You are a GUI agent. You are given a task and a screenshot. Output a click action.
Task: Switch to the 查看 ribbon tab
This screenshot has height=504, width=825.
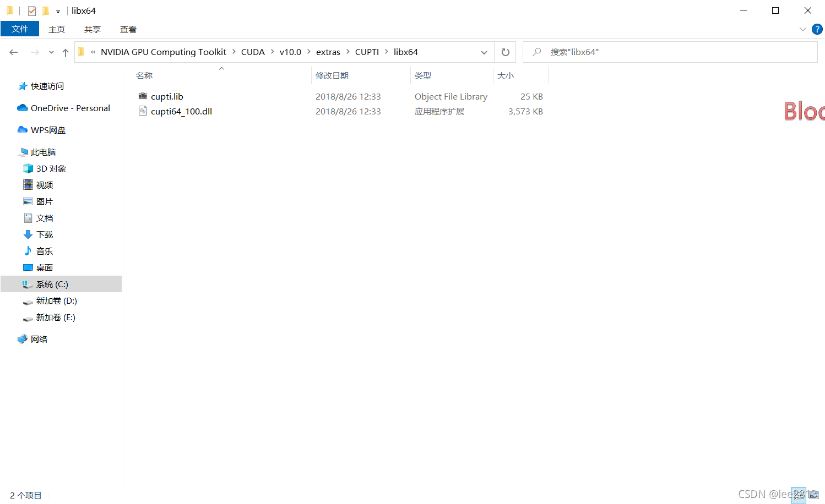click(128, 29)
